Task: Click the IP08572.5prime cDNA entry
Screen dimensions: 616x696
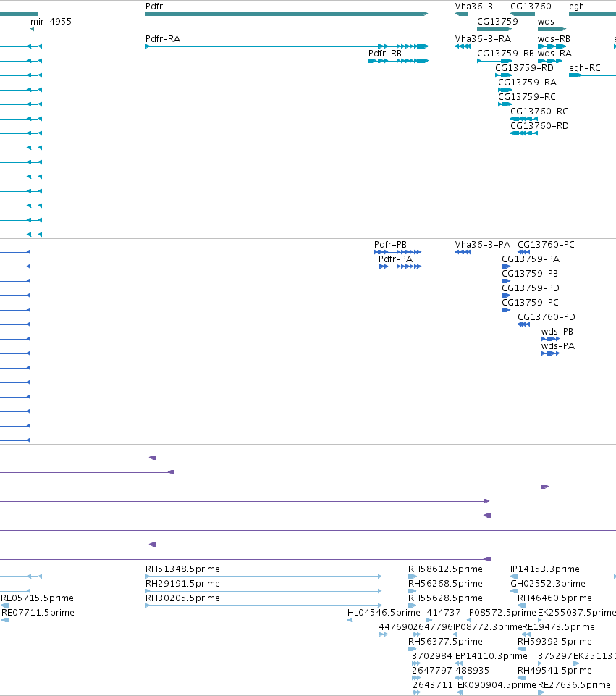Action: 502,613
